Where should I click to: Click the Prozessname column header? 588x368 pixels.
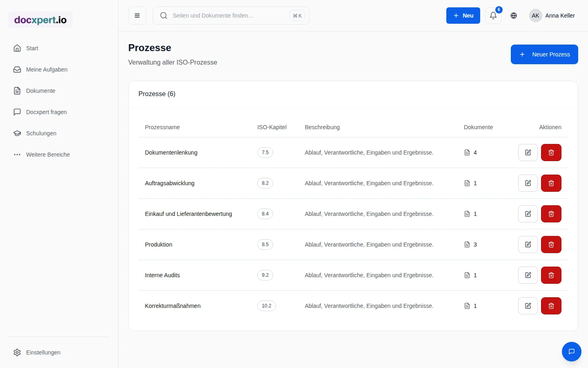(162, 127)
